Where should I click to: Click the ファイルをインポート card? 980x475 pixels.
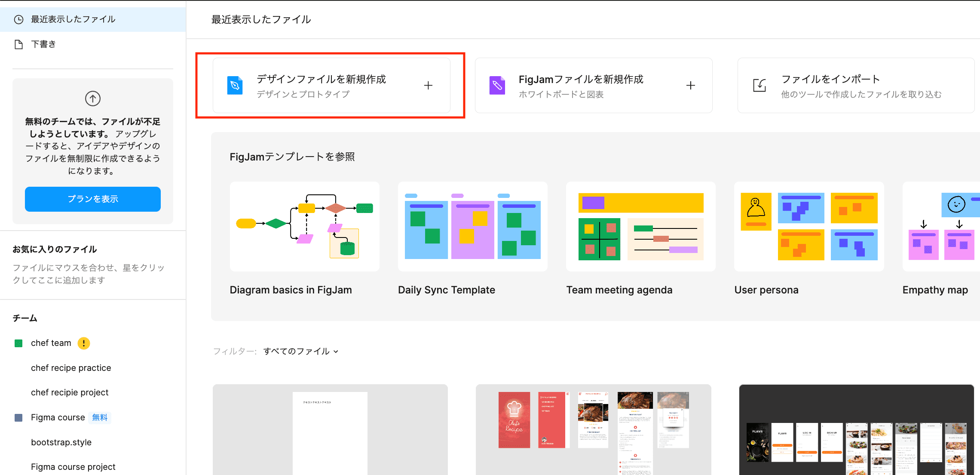point(856,86)
